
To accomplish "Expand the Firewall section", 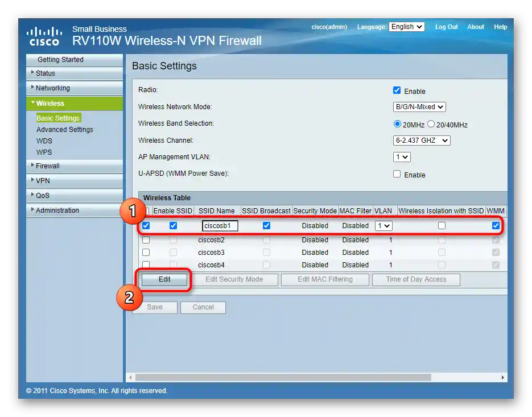I will (75, 166).
